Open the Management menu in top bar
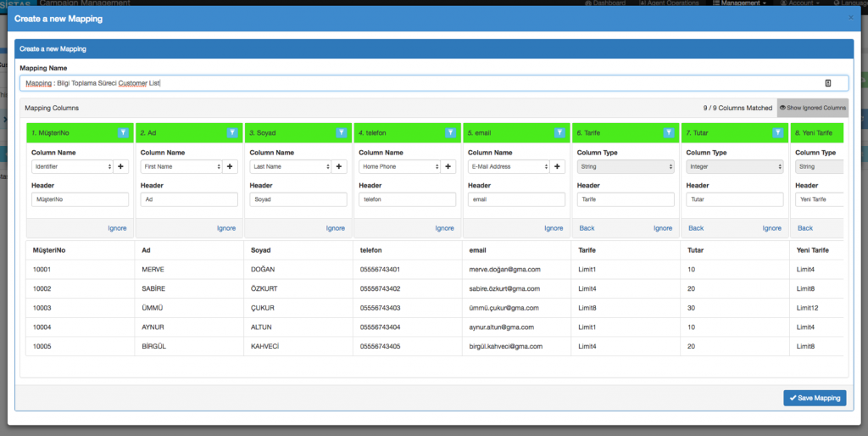 click(740, 3)
